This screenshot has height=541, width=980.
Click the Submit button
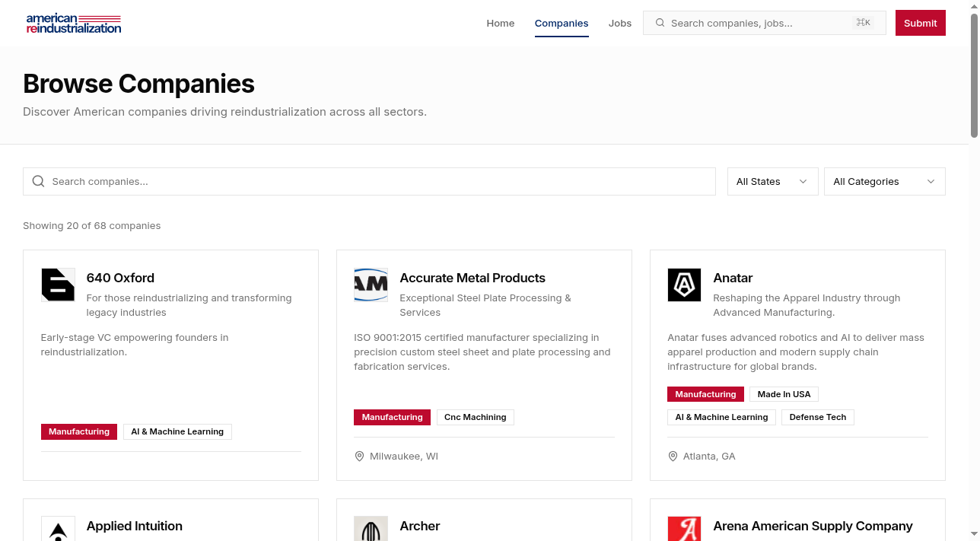[x=921, y=23]
